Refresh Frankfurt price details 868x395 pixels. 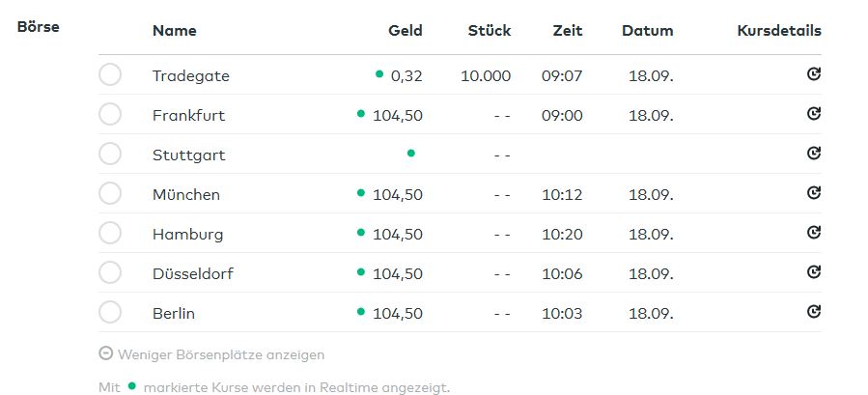pyautogui.click(x=814, y=113)
